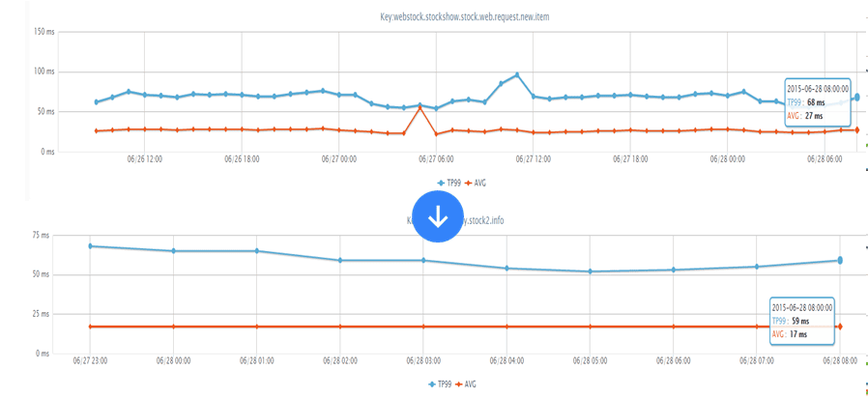Click the 06/28 04:00 x-axis label
Image resolution: width=868 pixels, height=398 pixels.
click(x=506, y=361)
